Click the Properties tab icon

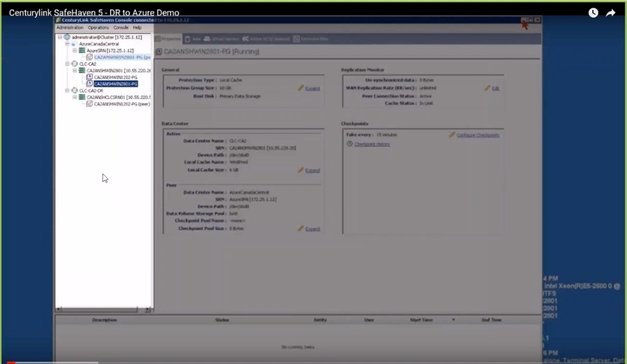tap(158, 39)
